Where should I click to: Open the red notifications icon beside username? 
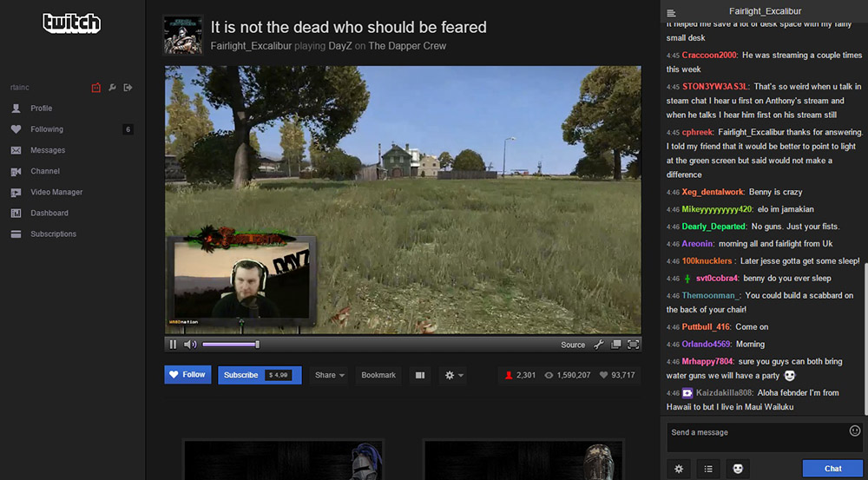(96, 88)
